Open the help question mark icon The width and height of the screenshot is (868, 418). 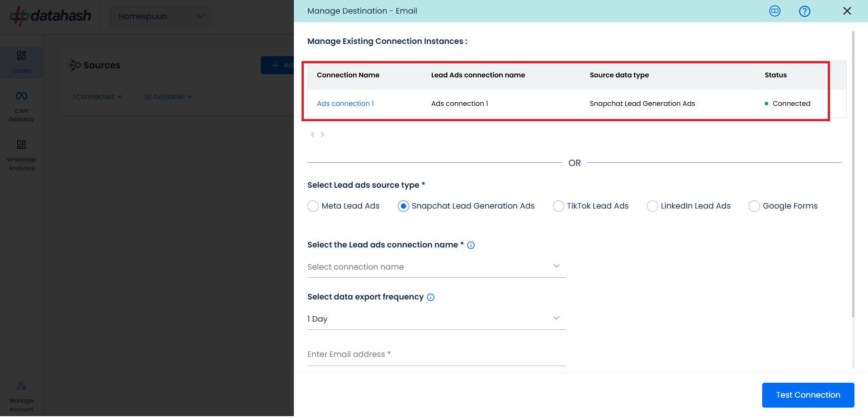pos(805,11)
